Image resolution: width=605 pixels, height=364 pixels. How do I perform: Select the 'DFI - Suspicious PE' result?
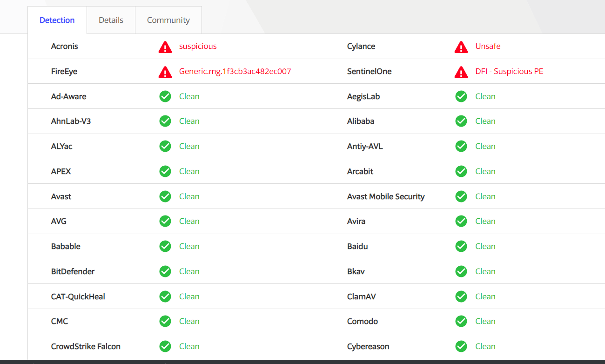[x=509, y=71]
